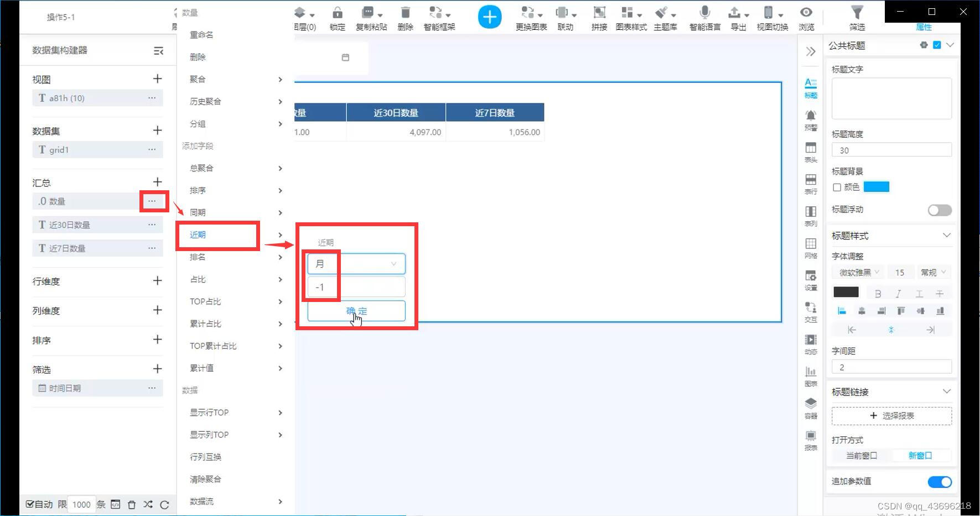Toggle the 追加参数值 append parameter switch
Image resolution: width=980 pixels, height=516 pixels.
click(x=940, y=482)
